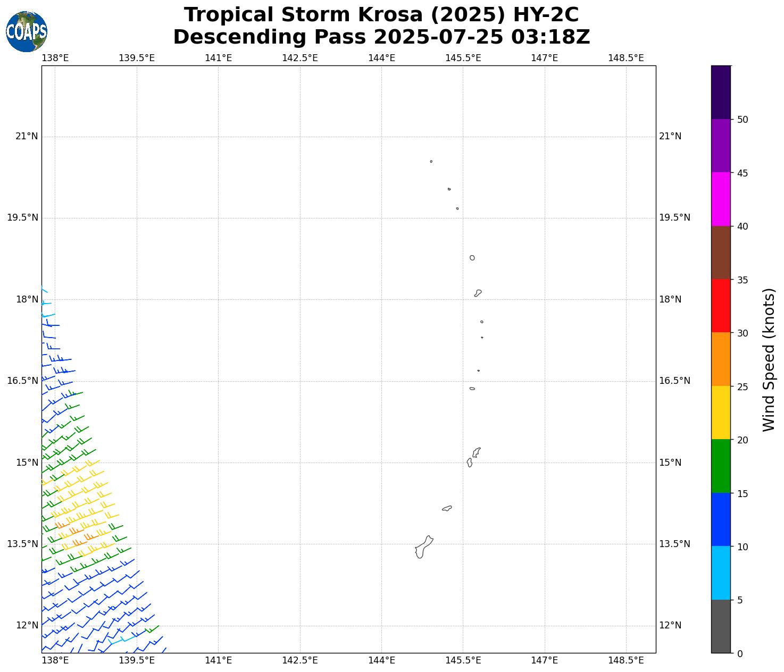Click the Descending Pass timestamp subtitle
This screenshot has width=784, height=672.
(x=381, y=37)
